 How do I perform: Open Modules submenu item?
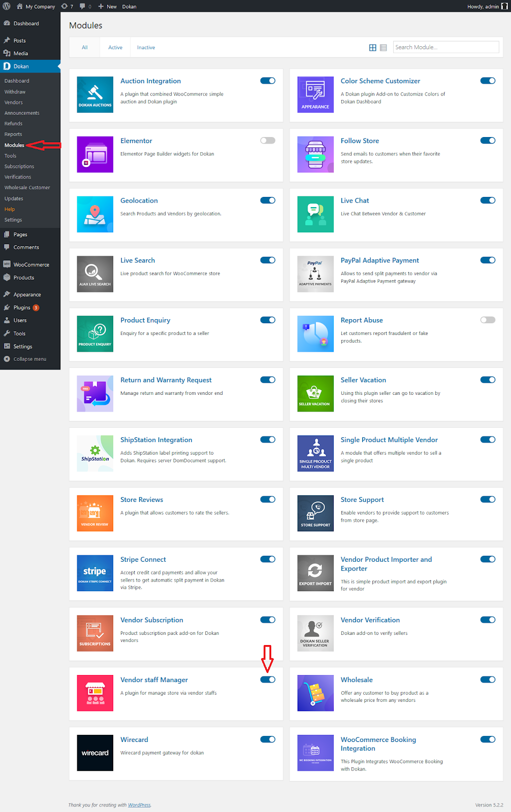[14, 145]
